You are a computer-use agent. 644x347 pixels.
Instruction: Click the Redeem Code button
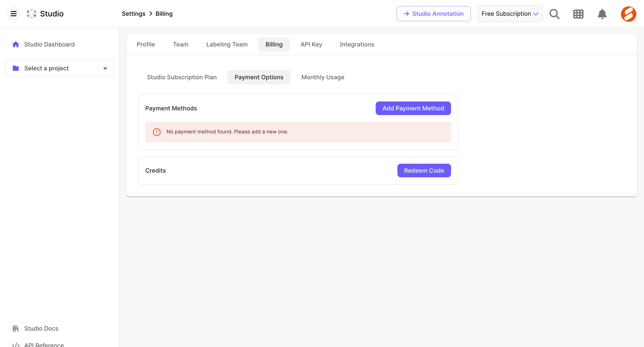(424, 171)
